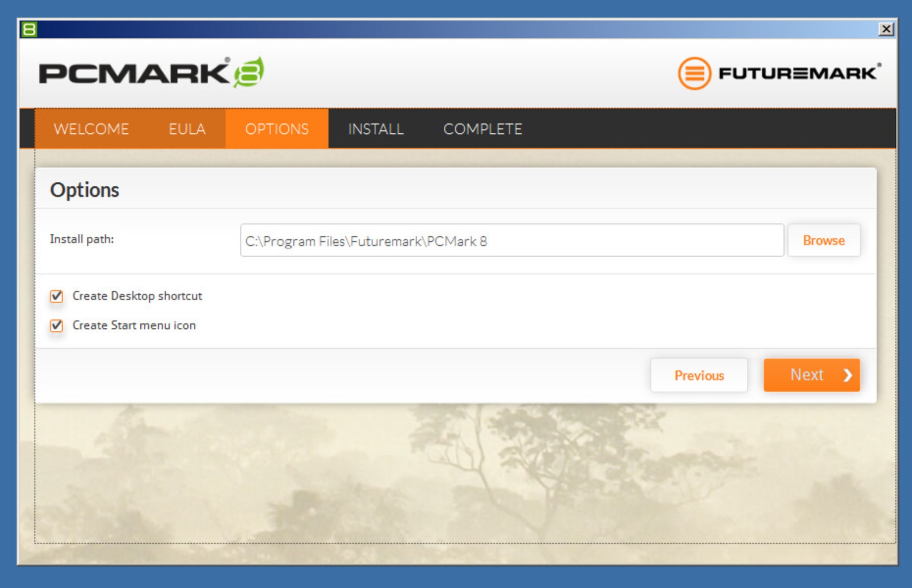Click the chevron arrow on the Next button

[847, 375]
